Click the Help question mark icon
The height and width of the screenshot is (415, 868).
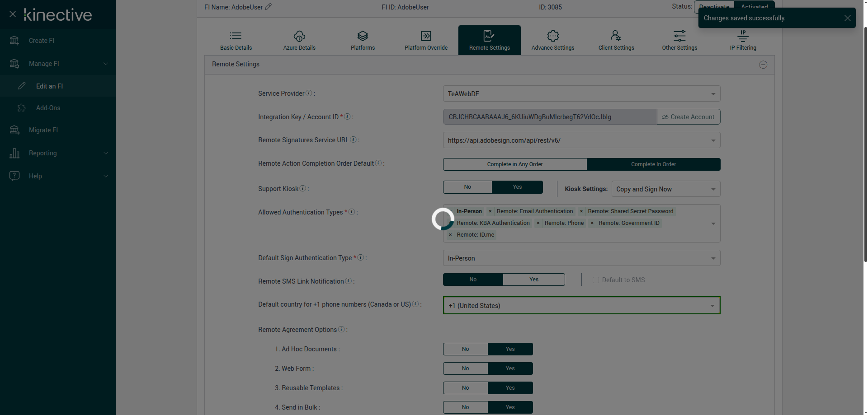pyautogui.click(x=14, y=176)
